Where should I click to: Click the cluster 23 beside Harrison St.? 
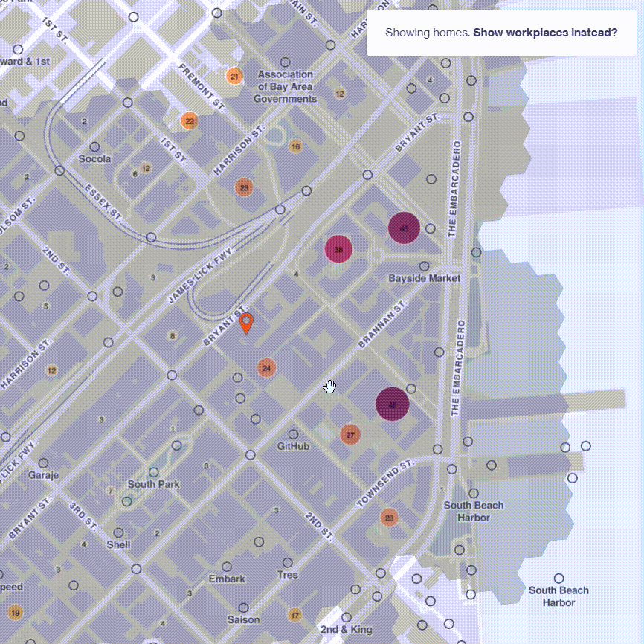coord(244,187)
